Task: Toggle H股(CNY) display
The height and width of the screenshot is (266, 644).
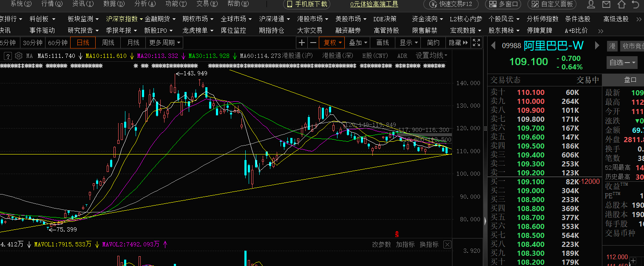Action: [x=375, y=56]
